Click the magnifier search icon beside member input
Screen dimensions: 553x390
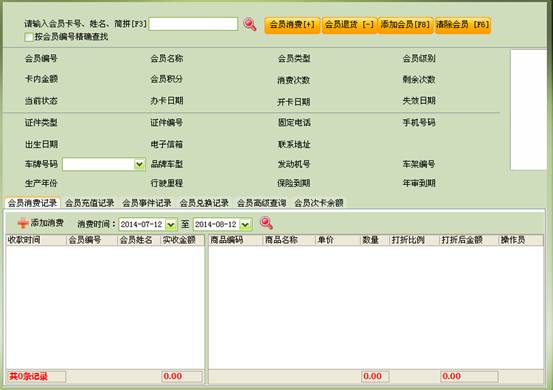[x=250, y=24]
